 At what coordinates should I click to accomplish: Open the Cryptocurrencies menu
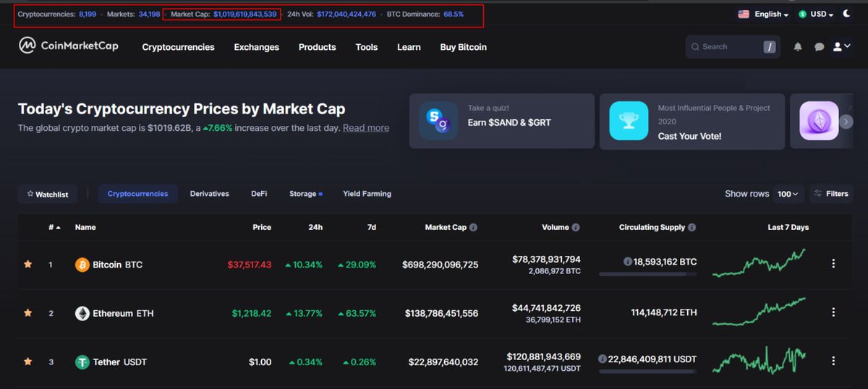pos(178,47)
